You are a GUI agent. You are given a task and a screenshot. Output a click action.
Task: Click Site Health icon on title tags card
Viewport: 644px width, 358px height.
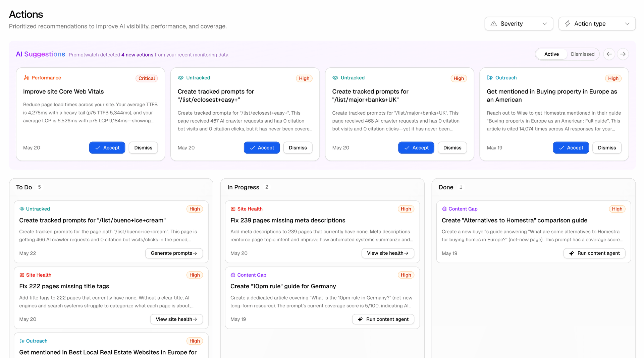tap(22, 275)
